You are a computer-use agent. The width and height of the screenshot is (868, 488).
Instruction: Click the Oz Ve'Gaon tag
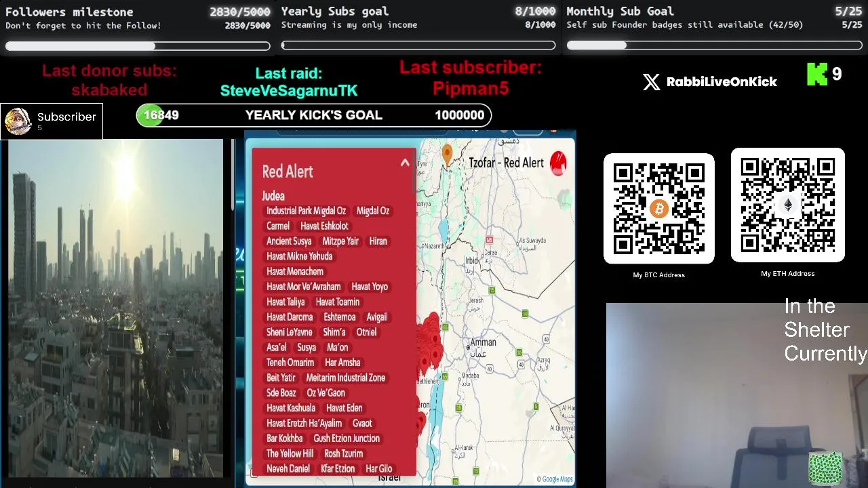point(326,393)
